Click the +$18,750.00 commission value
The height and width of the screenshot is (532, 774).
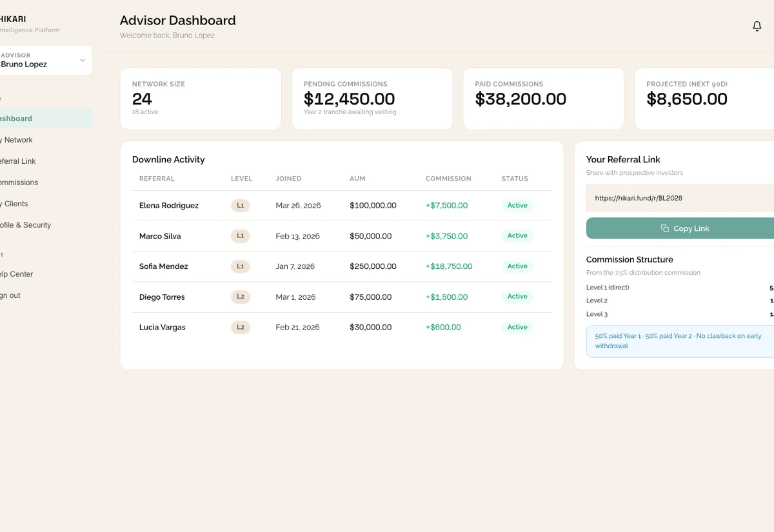coord(449,266)
